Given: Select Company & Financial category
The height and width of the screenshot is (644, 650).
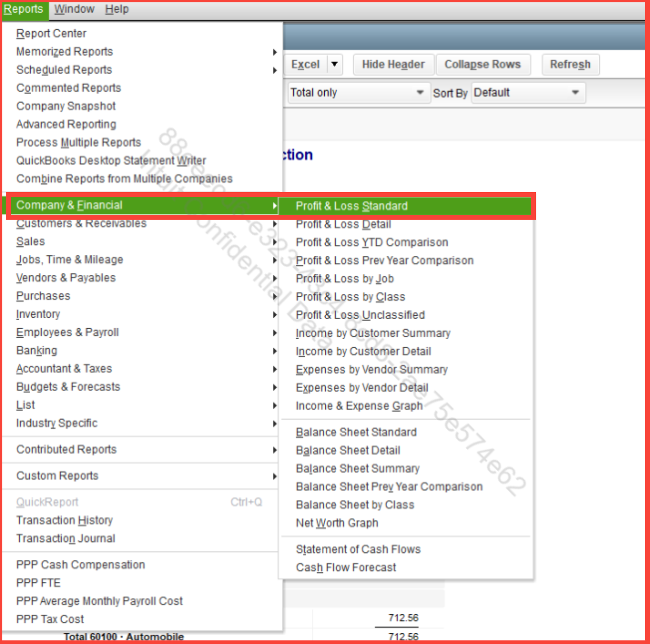Looking at the screenshot, I should (144, 205).
